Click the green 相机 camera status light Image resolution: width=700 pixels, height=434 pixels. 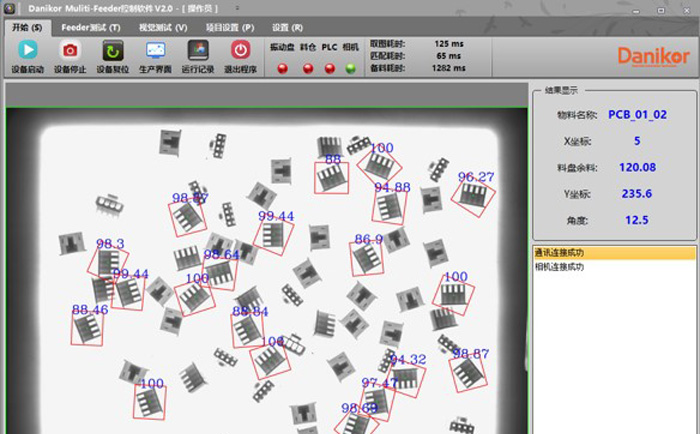pyautogui.click(x=350, y=68)
